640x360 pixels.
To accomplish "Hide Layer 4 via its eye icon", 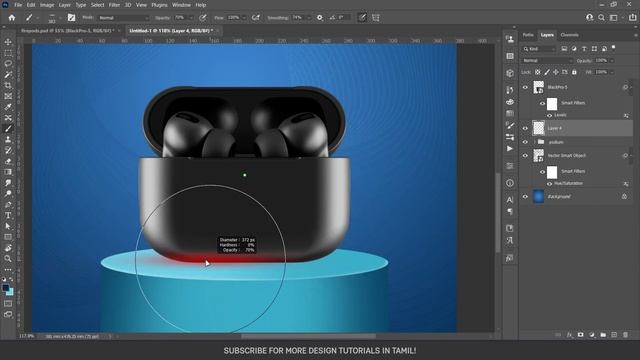I will (x=525, y=128).
